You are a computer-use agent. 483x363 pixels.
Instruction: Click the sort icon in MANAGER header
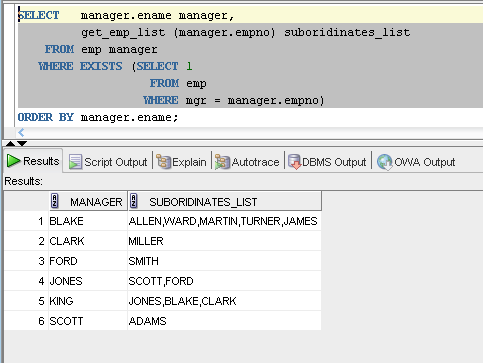click(55, 201)
